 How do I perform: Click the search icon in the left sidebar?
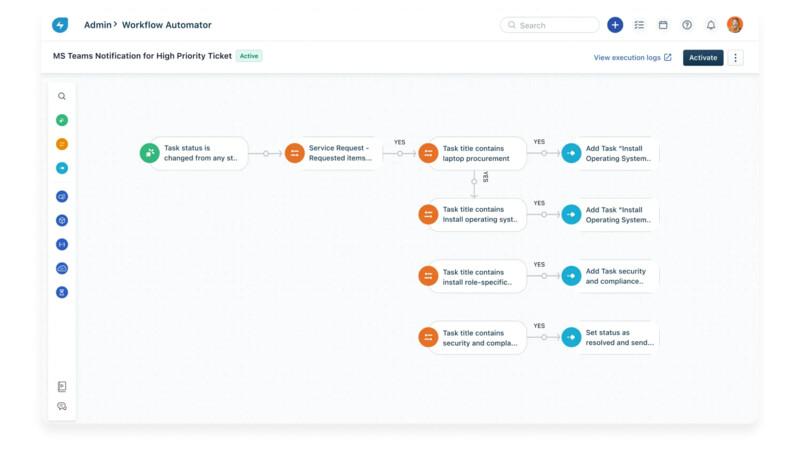click(x=62, y=96)
